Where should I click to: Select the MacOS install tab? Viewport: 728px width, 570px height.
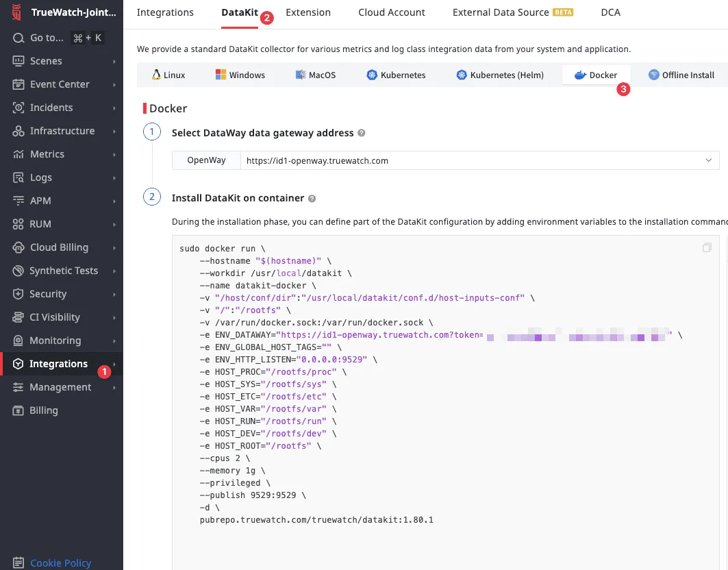[x=316, y=75]
